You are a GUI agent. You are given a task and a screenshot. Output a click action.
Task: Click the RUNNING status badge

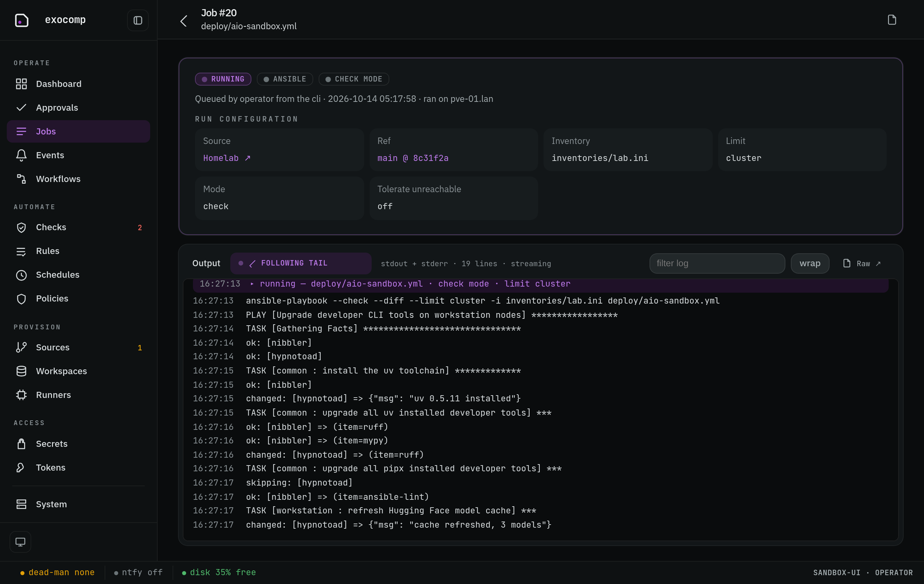223,79
